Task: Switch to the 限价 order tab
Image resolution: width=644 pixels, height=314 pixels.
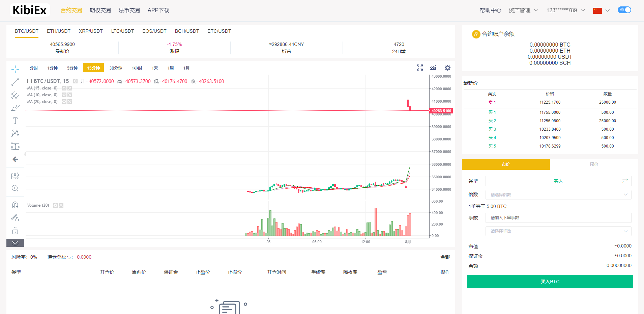Action: 594,164
